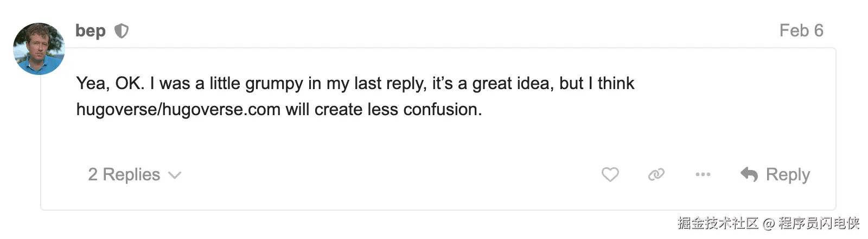
Task: Expand the 2 Replies list
Action: point(124,174)
